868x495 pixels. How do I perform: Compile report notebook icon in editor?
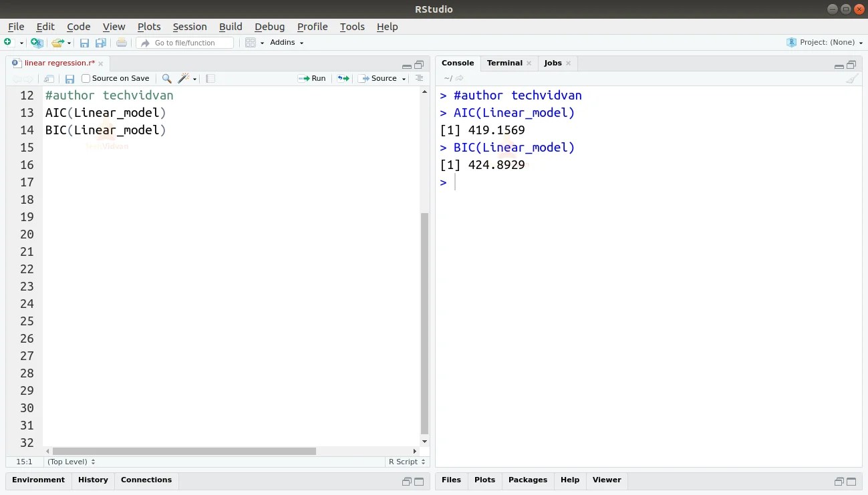pos(210,79)
